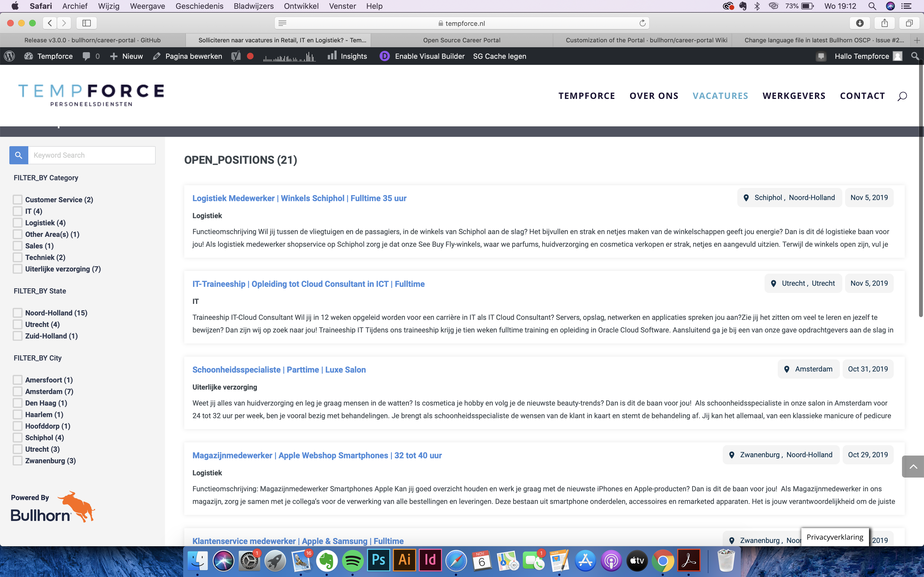
Task: Switch to the Open Source Career Portal tab
Action: click(461, 40)
